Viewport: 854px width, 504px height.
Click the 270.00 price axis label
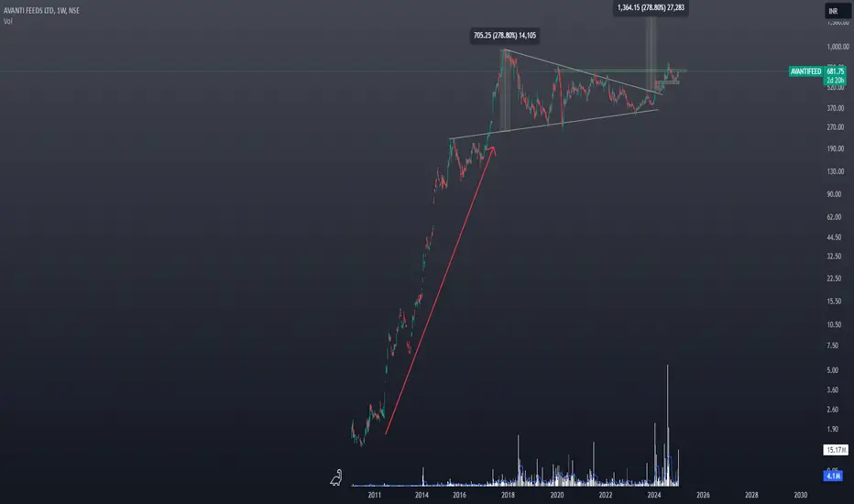(x=836, y=127)
